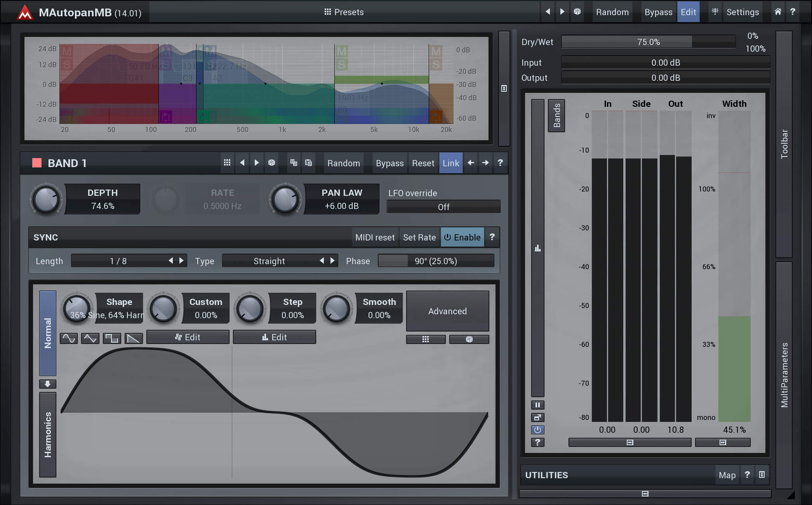Viewport: 812px width, 505px height.
Task: Step the sync Type to the next option
Action: [x=332, y=261]
